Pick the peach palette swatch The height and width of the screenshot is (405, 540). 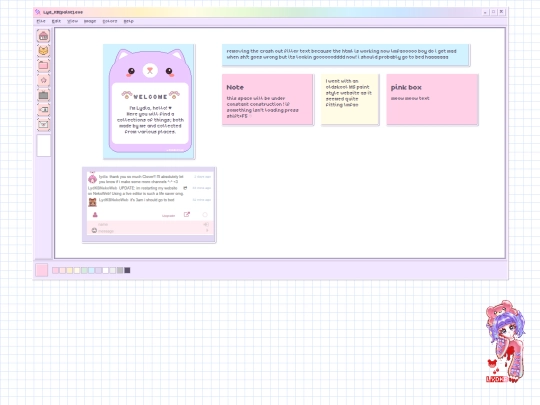[x=63, y=271]
